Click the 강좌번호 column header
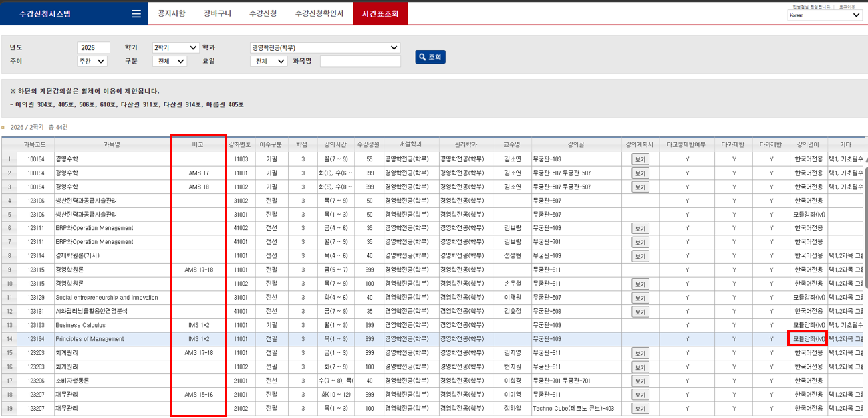 coord(241,144)
